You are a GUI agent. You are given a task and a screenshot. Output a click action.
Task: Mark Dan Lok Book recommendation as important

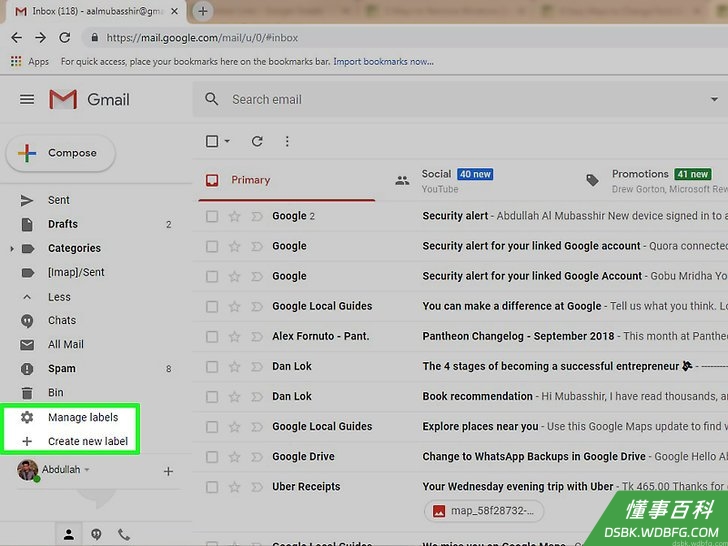257,397
